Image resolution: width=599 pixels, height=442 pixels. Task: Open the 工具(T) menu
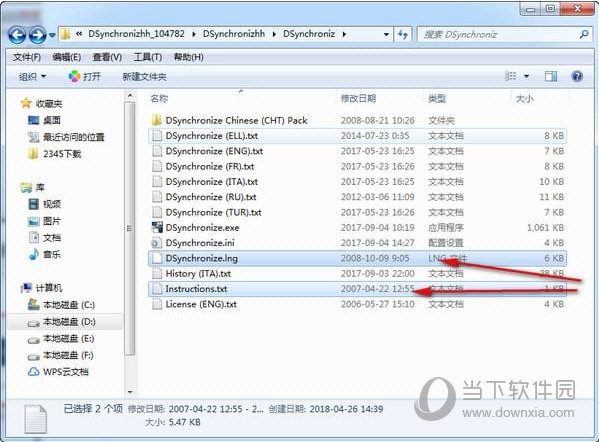(x=147, y=57)
